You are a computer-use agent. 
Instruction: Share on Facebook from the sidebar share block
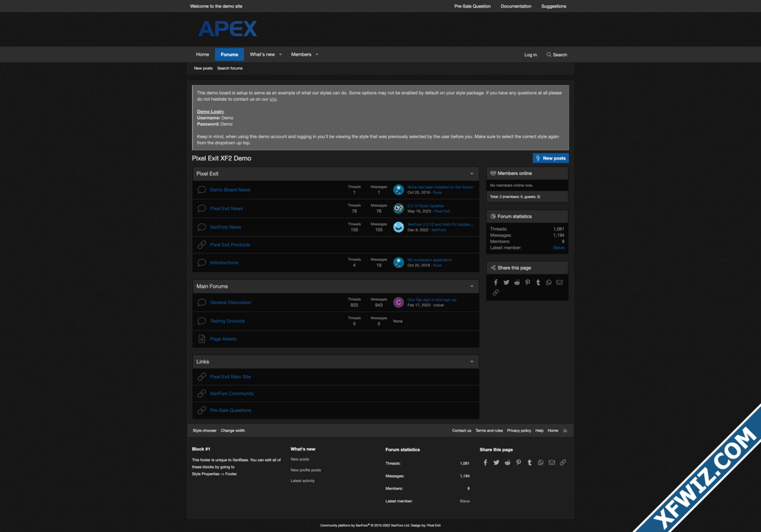click(496, 283)
